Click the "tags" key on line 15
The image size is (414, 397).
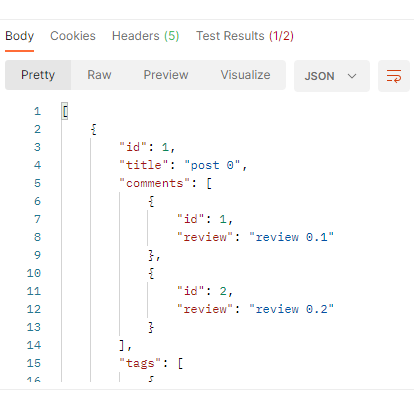(141, 363)
